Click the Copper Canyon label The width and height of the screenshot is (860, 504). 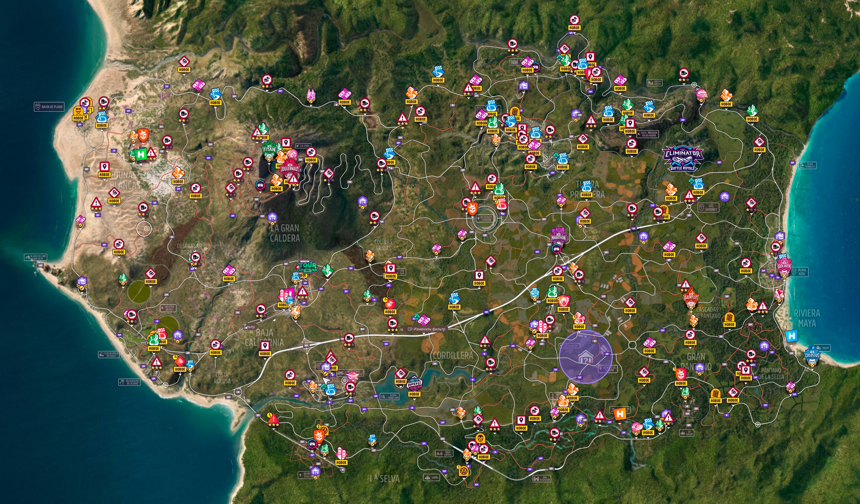pyautogui.click(x=655, y=83)
